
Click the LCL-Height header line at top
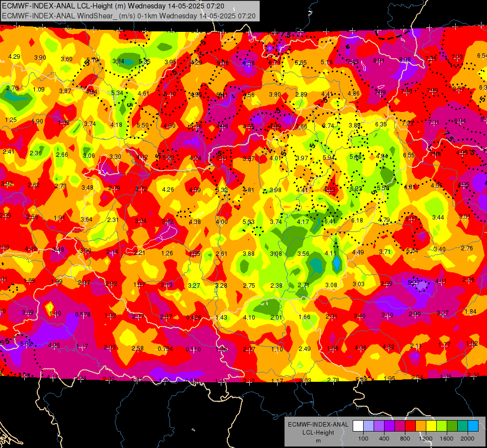tap(113, 6)
